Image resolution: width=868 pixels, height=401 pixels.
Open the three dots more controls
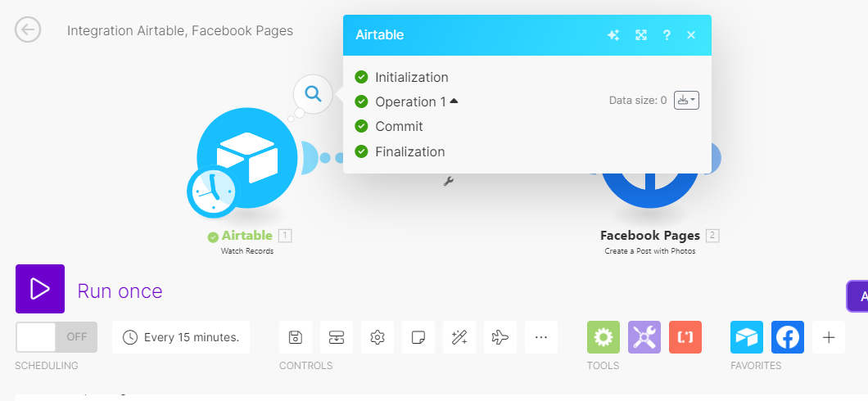click(x=541, y=337)
